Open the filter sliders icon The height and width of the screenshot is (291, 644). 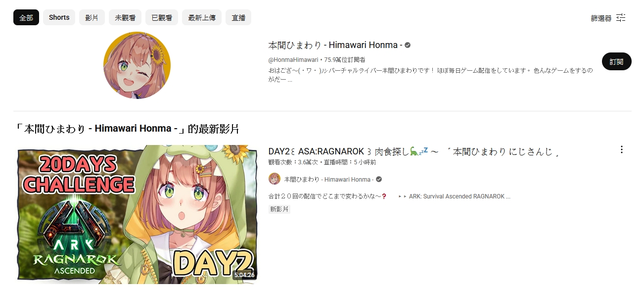coord(621,18)
